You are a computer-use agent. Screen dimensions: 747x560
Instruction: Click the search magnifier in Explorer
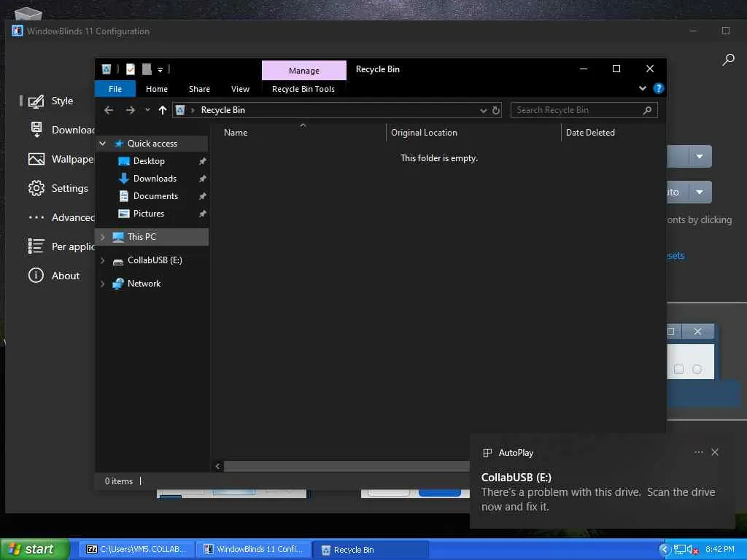click(x=647, y=111)
